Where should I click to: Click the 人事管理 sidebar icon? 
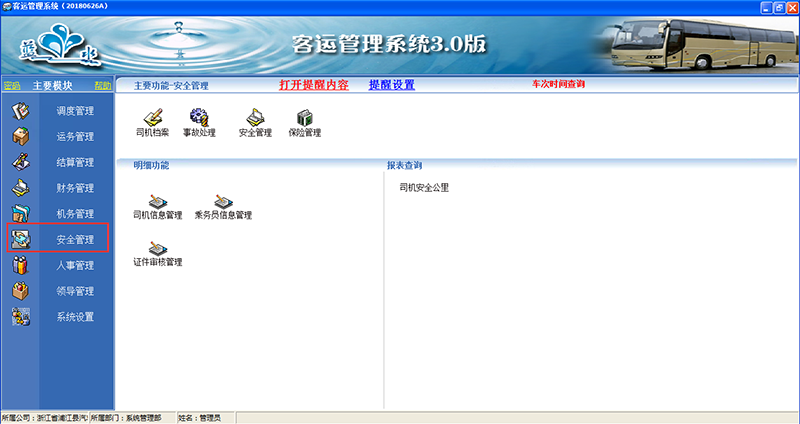(20, 265)
